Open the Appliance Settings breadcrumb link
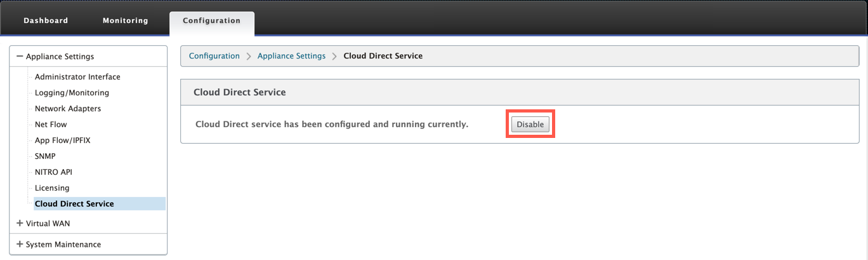The height and width of the screenshot is (260, 868). click(x=291, y=56)
